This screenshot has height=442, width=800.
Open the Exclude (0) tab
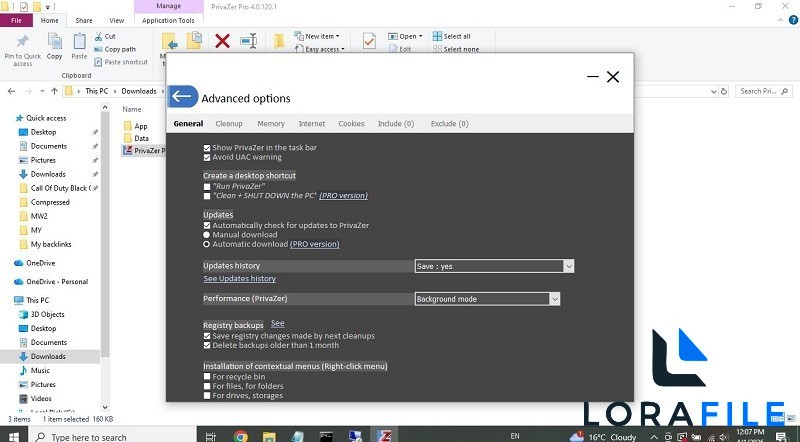coord(449,124)
